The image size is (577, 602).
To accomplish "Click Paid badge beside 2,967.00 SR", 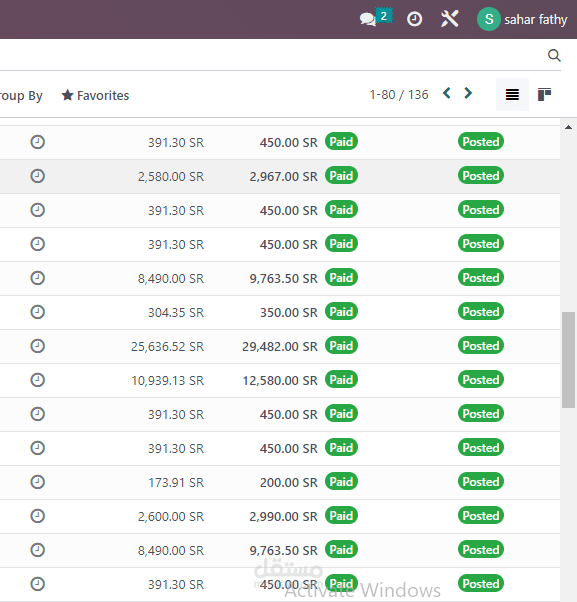I will click(x=341, y=175).
